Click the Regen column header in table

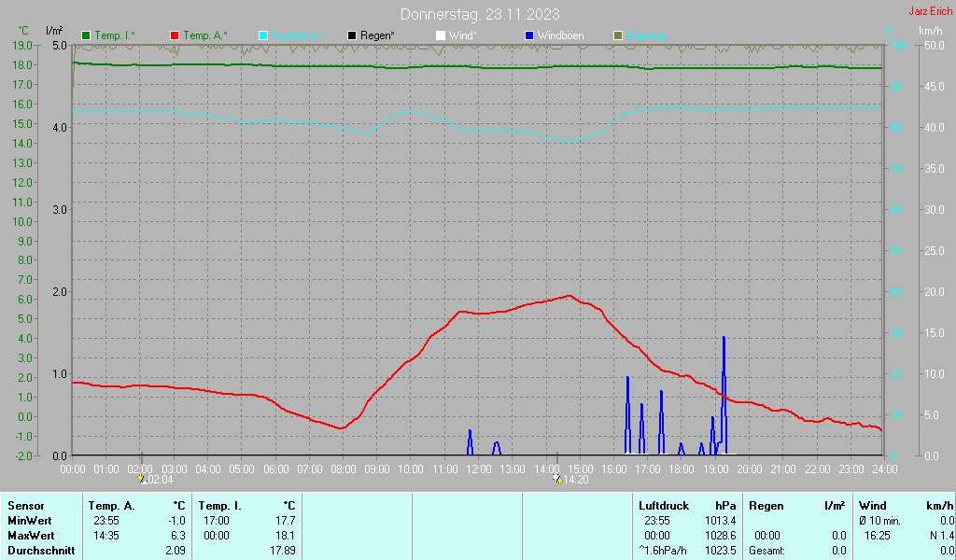[766, 505]
